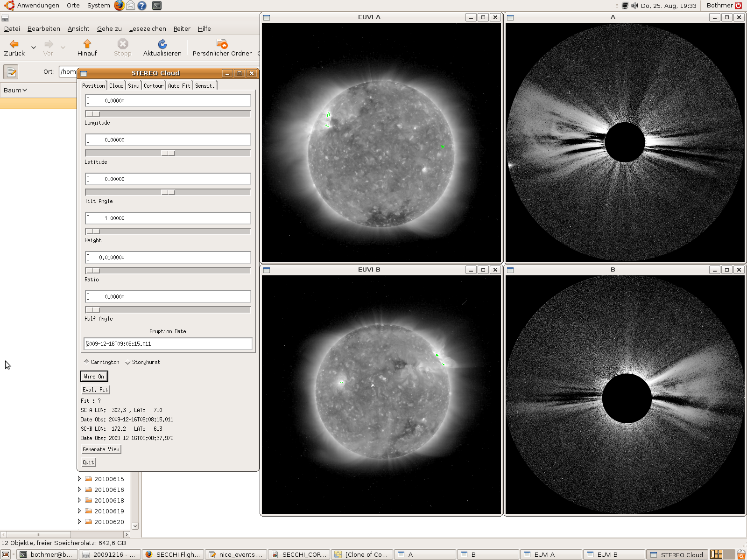This screenshot has height=560, width=747.
Task: Click the Stopp toolbar icon
Action: tap(123, 44)
